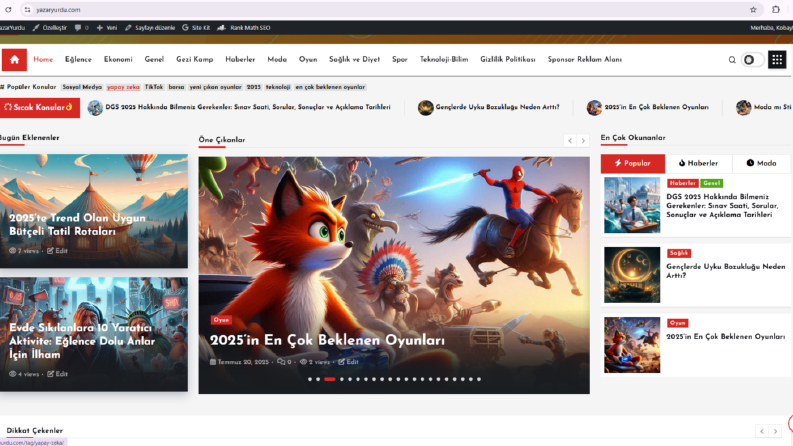Image resolution: width=793 pixels, height=446 pixels.
Task: Click Sayfayı düzenle in admin bar
Action: pos(150,28)
